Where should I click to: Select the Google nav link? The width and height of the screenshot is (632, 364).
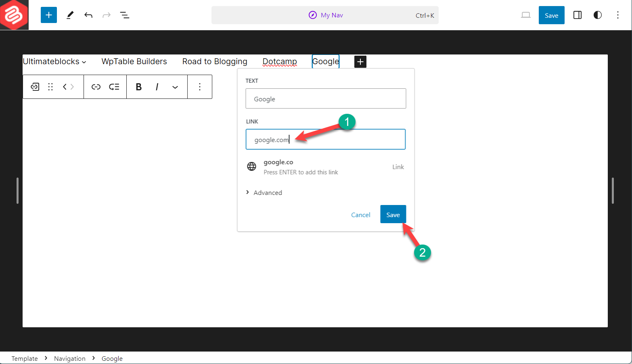tap(326, 61)
